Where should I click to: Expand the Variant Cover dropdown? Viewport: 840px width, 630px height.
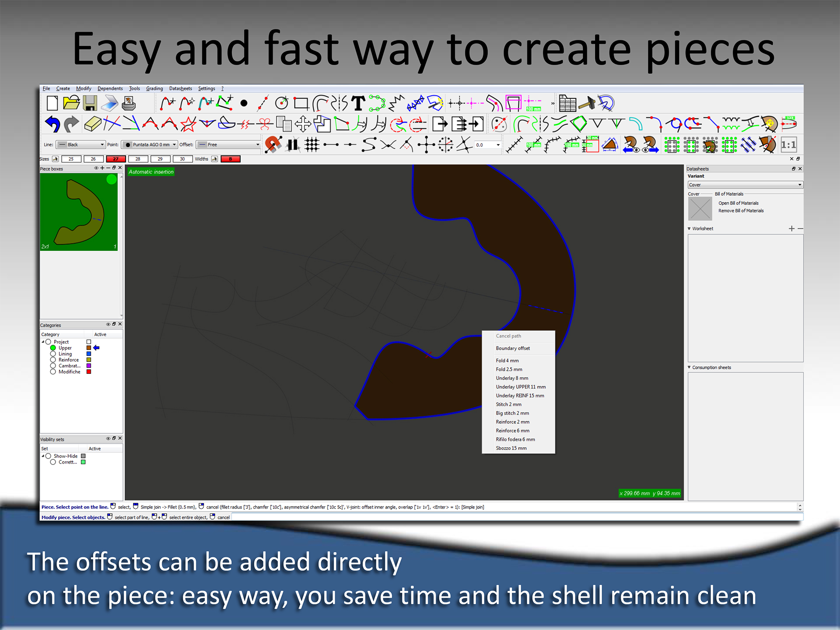pyautogui.click(x=745, y=185)
